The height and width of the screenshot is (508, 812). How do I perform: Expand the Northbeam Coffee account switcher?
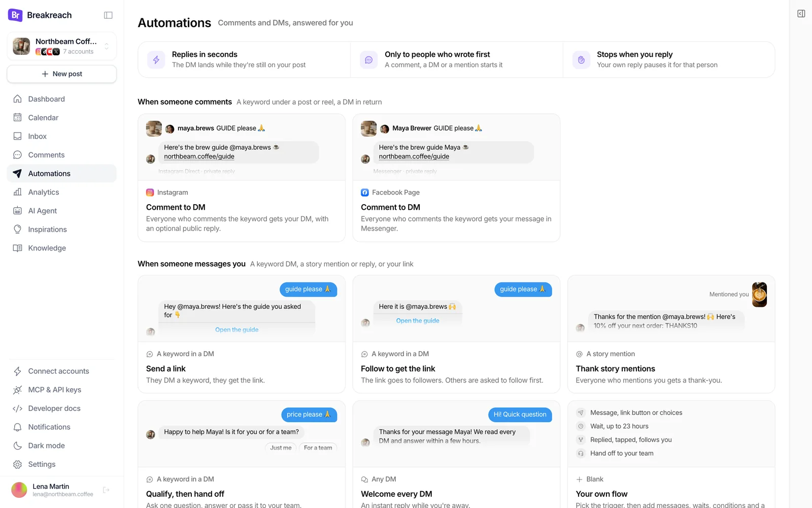point(62,46)
